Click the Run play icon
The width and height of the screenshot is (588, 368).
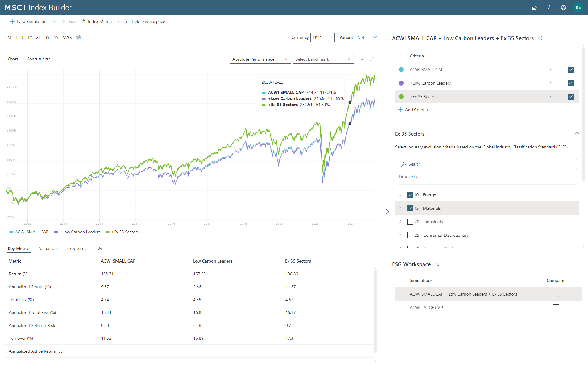pos(64,21)
